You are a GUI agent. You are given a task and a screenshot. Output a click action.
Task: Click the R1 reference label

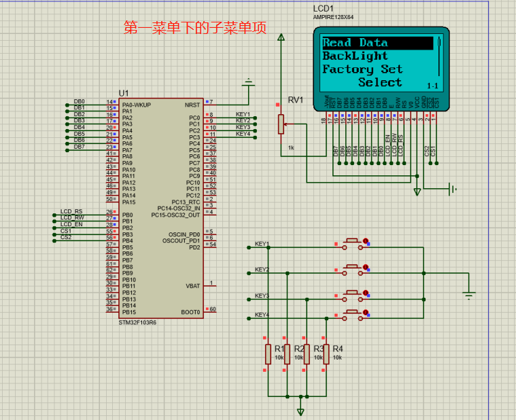pyautogui.click(x=279, y=349)
